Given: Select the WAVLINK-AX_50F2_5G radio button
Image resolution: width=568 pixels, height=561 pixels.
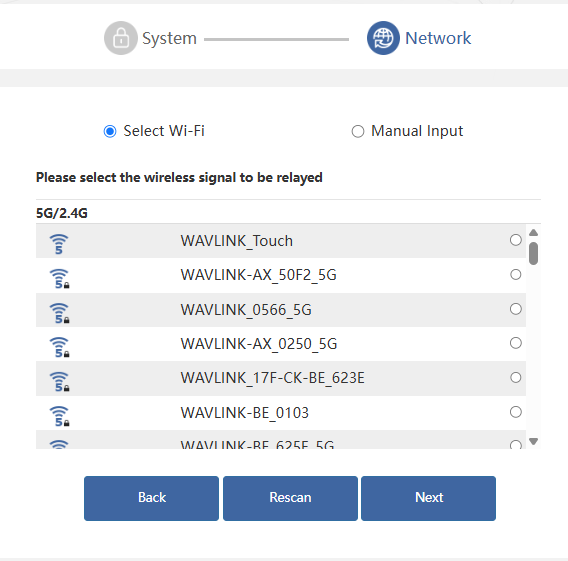Looking at the screenshot, I should click(x=515, y=275).
